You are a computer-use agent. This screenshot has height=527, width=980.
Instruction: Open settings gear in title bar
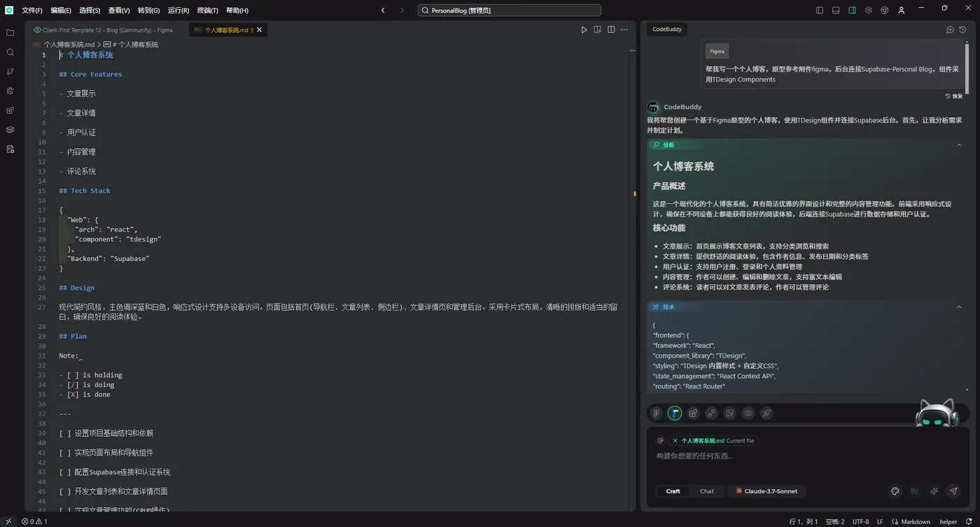pyautogui.click(x=869, y=10)
